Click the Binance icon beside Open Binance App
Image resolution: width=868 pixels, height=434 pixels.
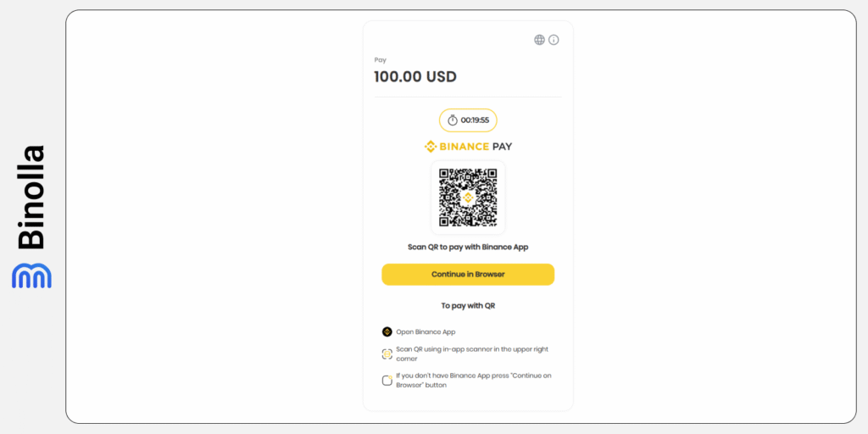click(x=387, y=331)
